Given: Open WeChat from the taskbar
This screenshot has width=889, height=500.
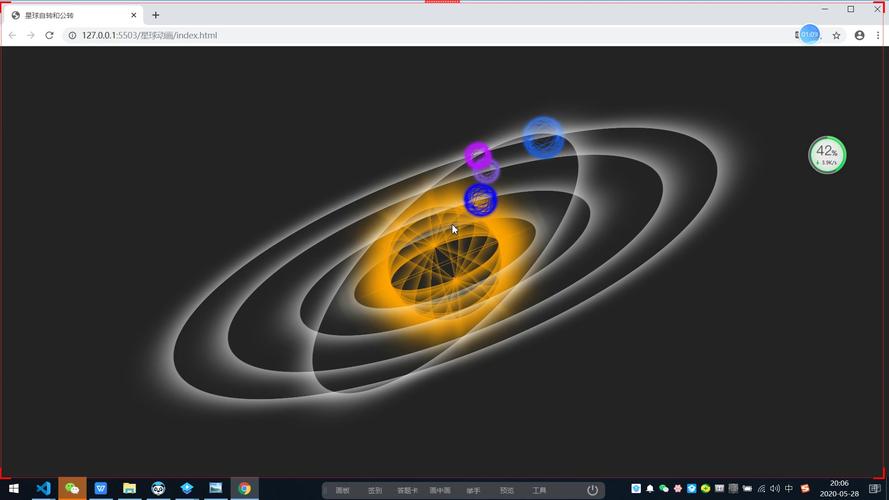Looking at the screenshot, I should point(72,489).
